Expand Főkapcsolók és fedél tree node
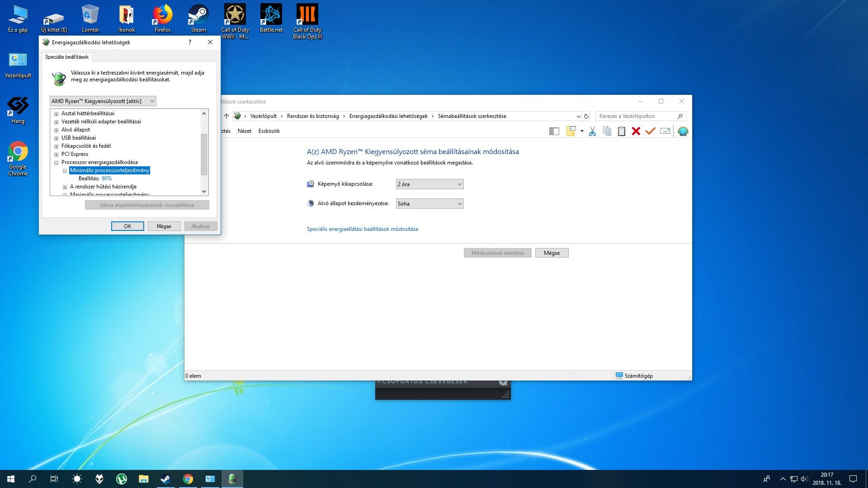868x488 pixels. point(56,146)
